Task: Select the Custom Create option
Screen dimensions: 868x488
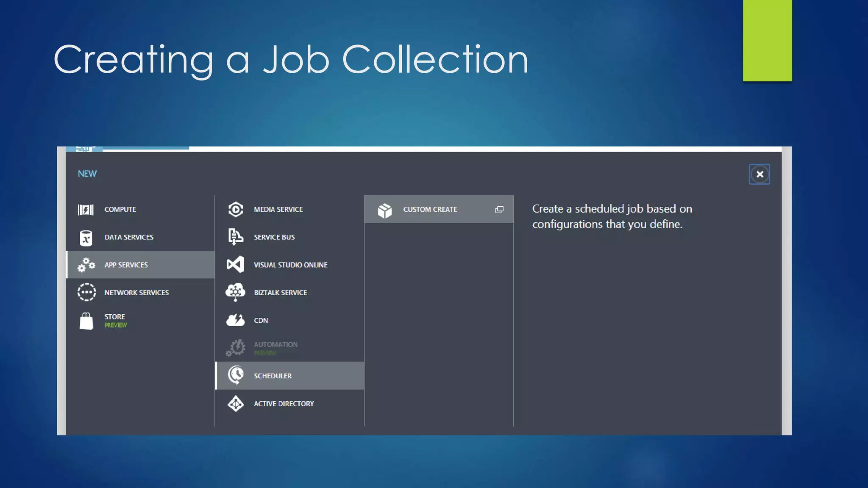Action: click(430, 209)
